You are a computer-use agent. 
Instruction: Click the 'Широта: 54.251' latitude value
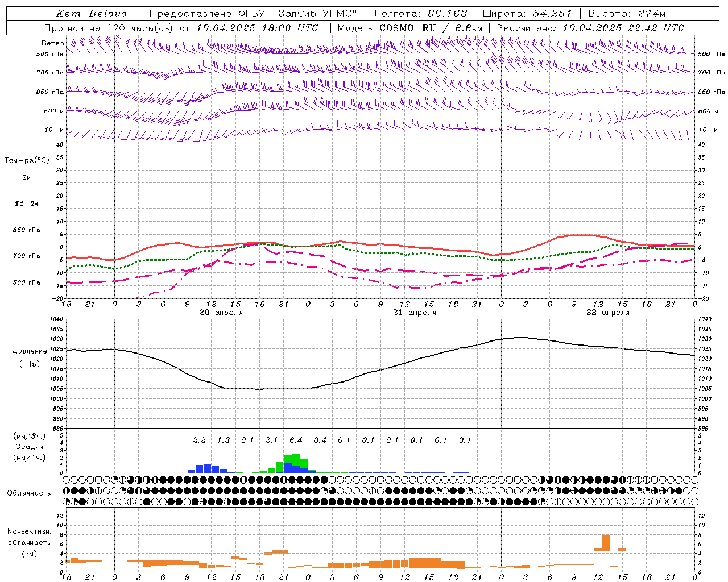click(x=527, y=14)
